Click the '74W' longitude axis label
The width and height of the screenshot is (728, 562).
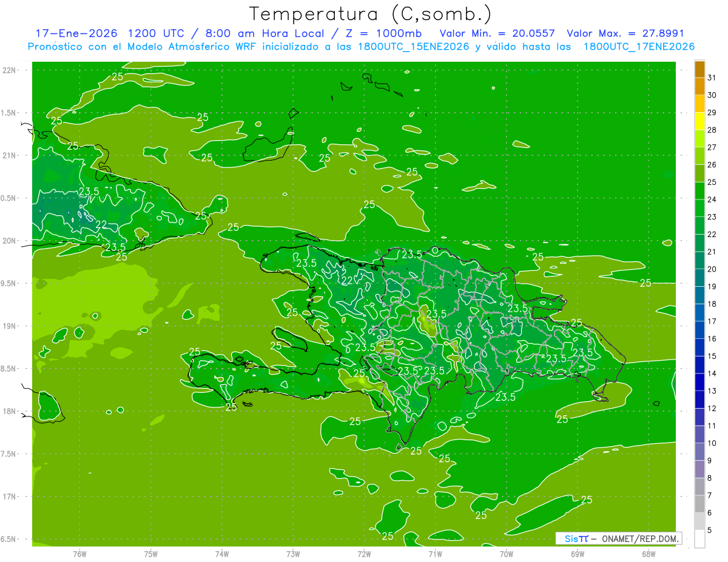(222, 554)
